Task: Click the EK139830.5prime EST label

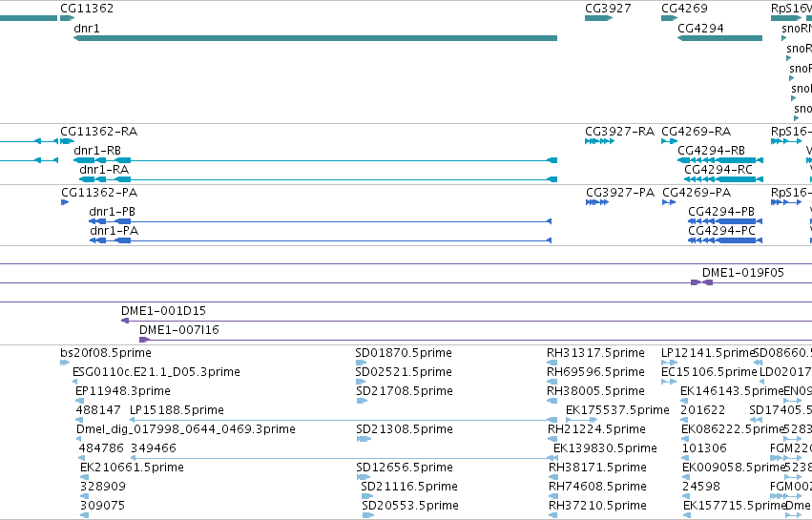Action: coord(605,448)
